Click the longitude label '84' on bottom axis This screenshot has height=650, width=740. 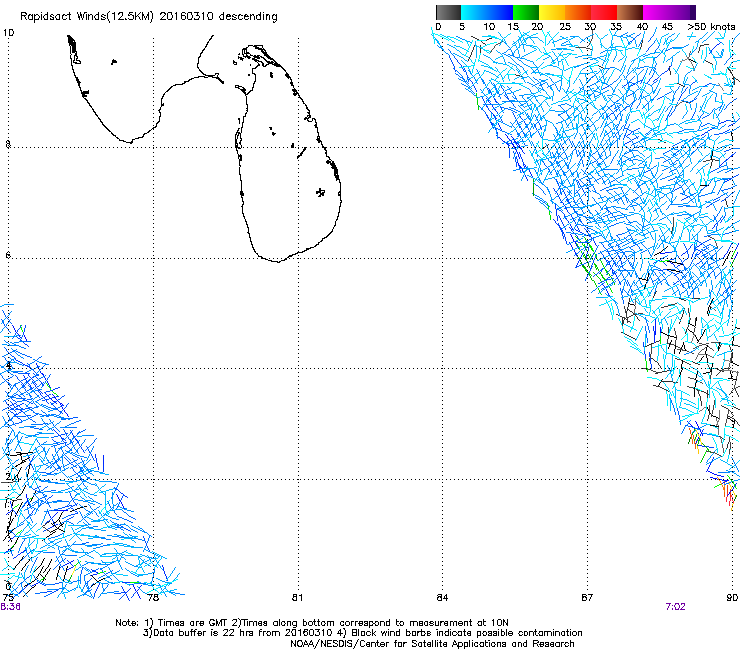[x=442, y=598]
